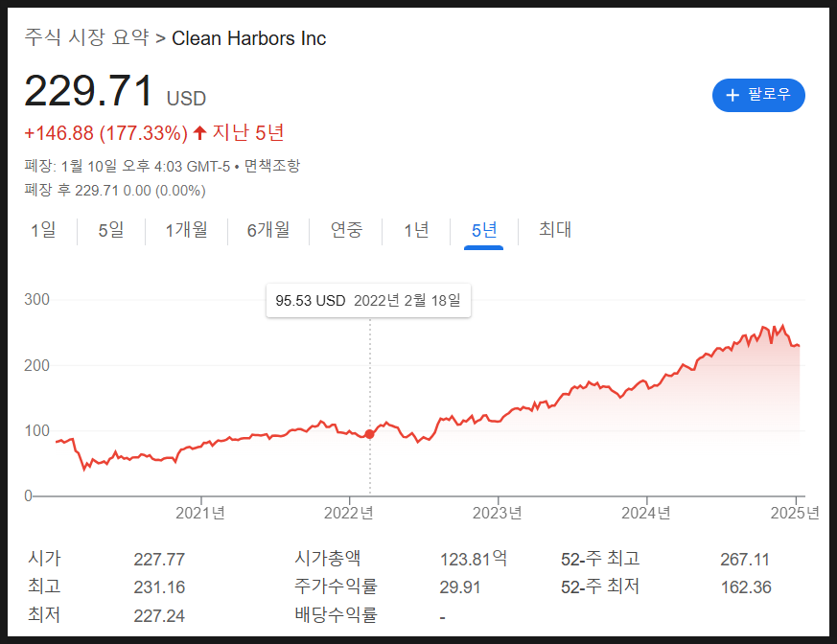The height and width of the screenshot is (644, 837).
Task: Click the red up-arrow gain indicator
Action: point(199,132)
